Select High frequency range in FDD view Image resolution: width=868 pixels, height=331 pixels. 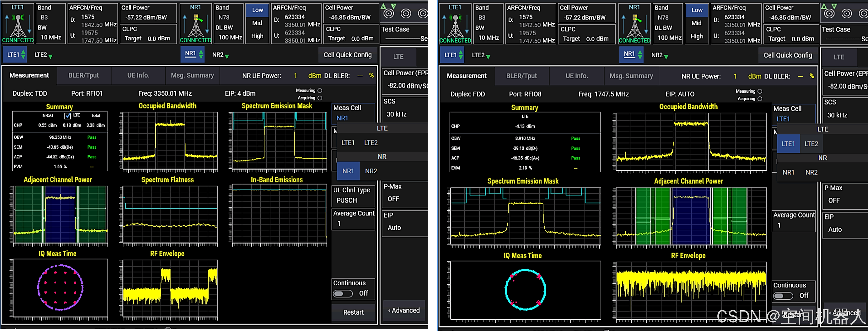click(x=696, y=36)
